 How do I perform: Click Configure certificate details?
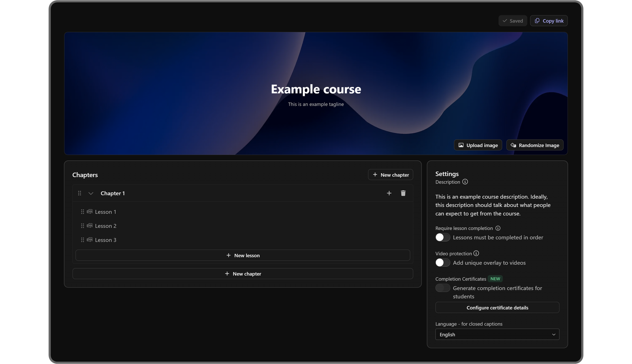(497, 308)
